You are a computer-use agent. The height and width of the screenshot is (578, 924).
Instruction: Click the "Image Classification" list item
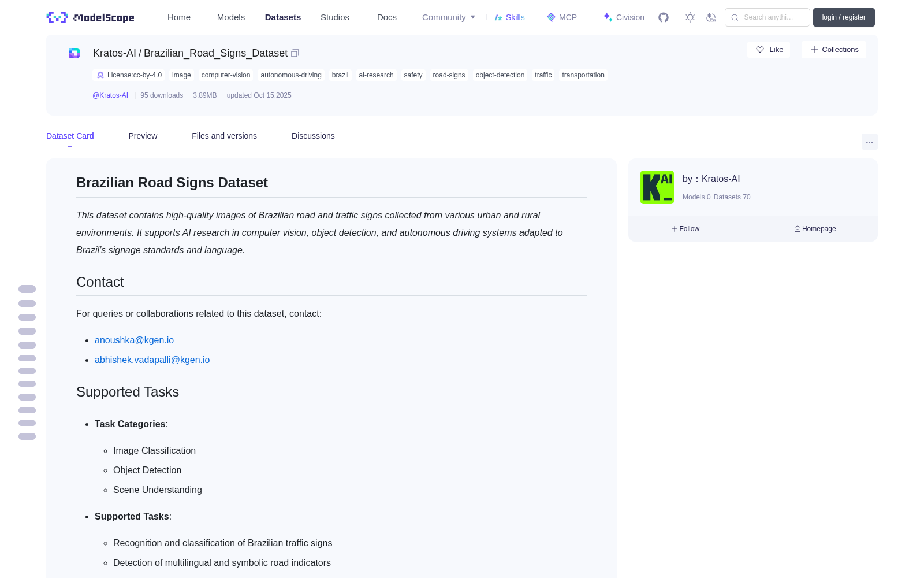[154, 451]
